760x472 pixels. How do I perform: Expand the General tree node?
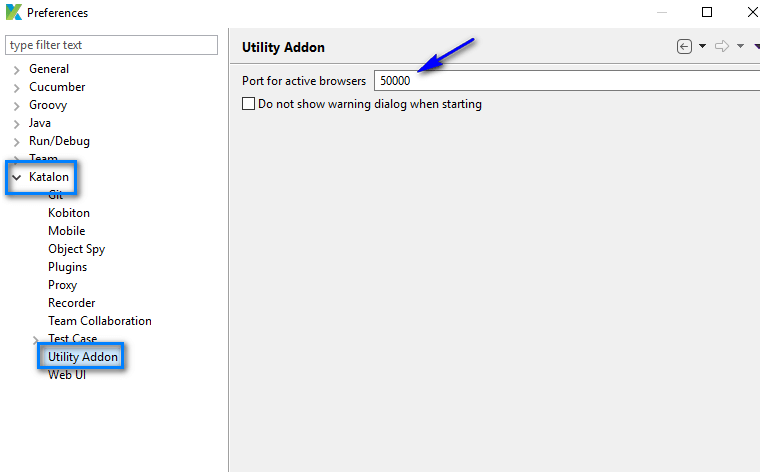coord(16,70)
